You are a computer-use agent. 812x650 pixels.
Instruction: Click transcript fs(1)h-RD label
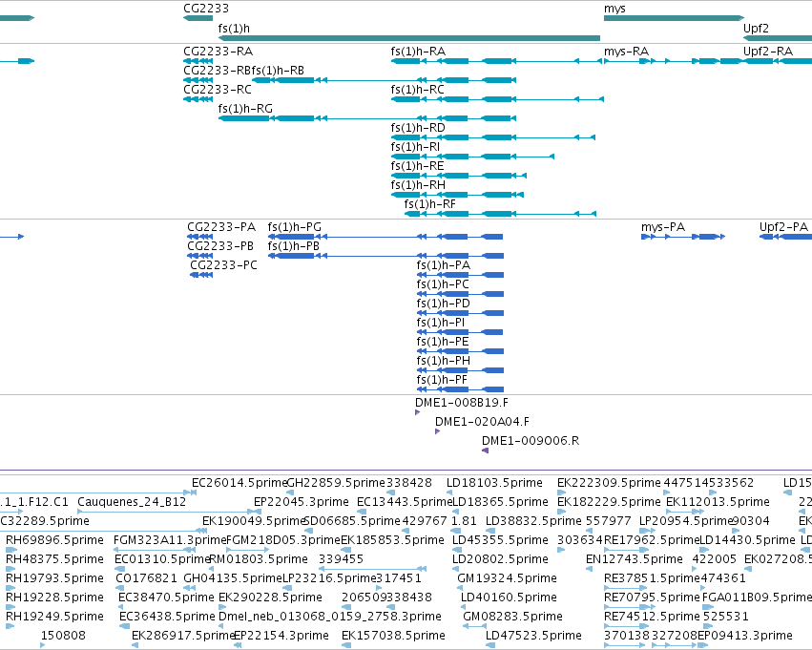[418, 128]
